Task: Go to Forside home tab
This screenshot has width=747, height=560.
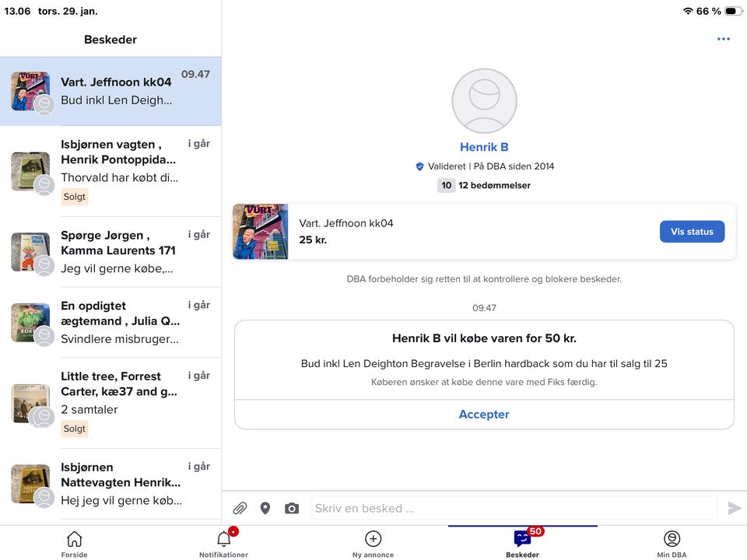Action: tap(75, 544)
